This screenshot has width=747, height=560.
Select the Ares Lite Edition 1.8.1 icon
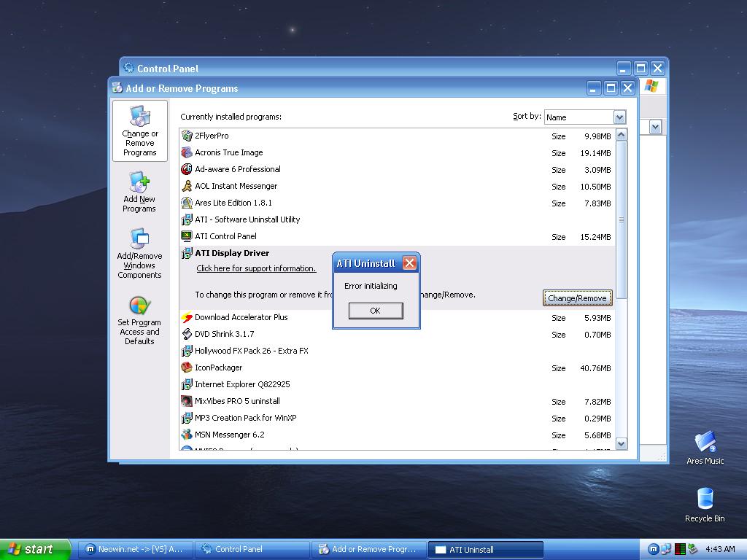point(188,203)
